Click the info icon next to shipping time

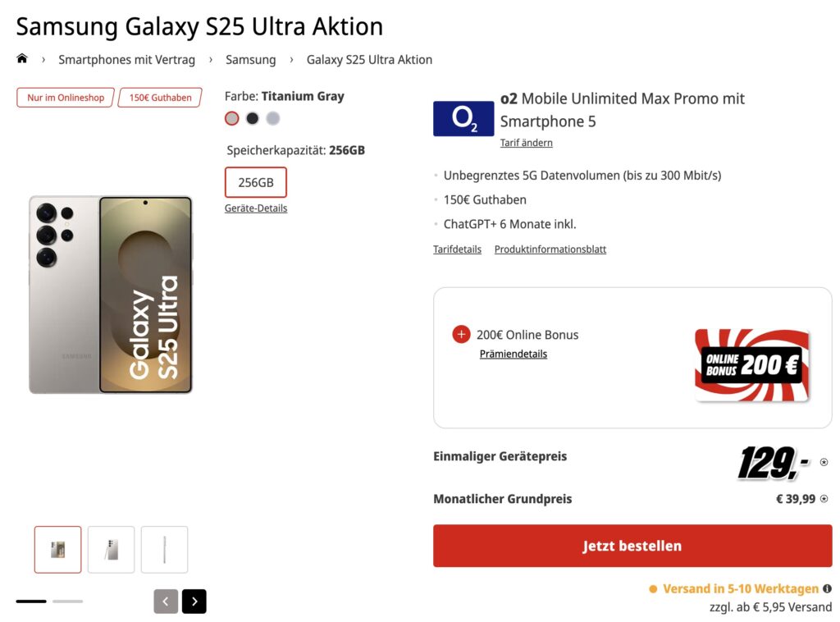point(827,588)
